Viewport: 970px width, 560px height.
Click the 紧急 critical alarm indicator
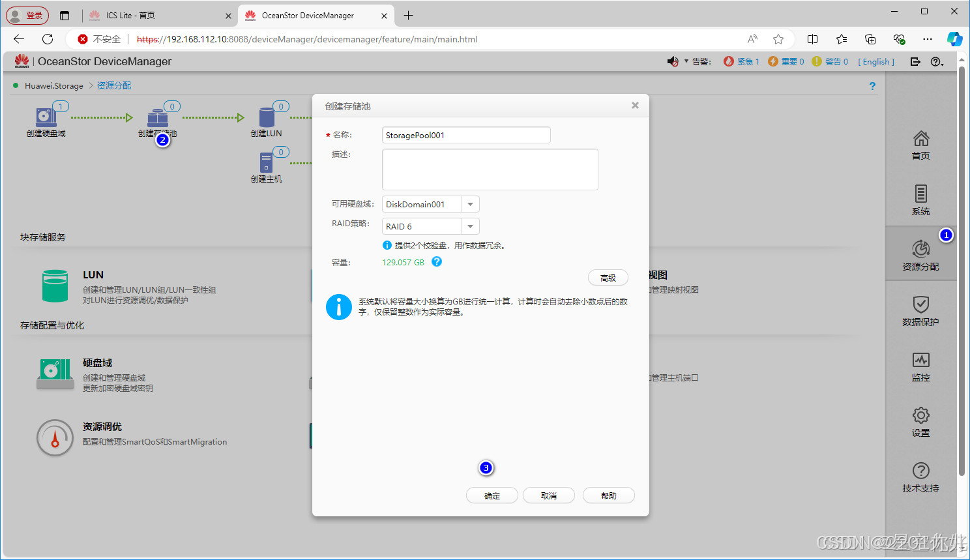741,61
